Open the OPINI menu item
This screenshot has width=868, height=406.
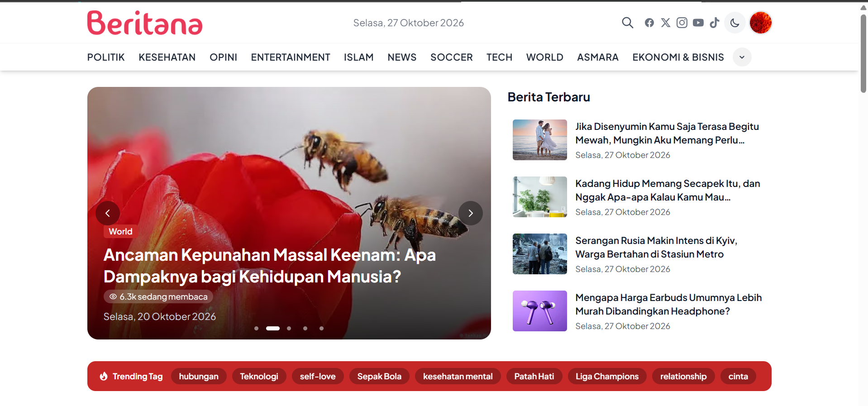[224, 57]
